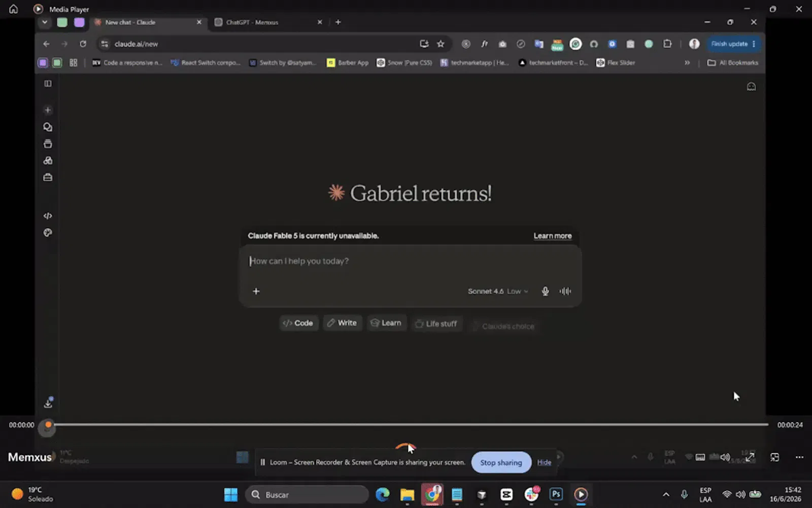
Task: Open Microsoft Edge from taskbar
Action: coord(383,494)
